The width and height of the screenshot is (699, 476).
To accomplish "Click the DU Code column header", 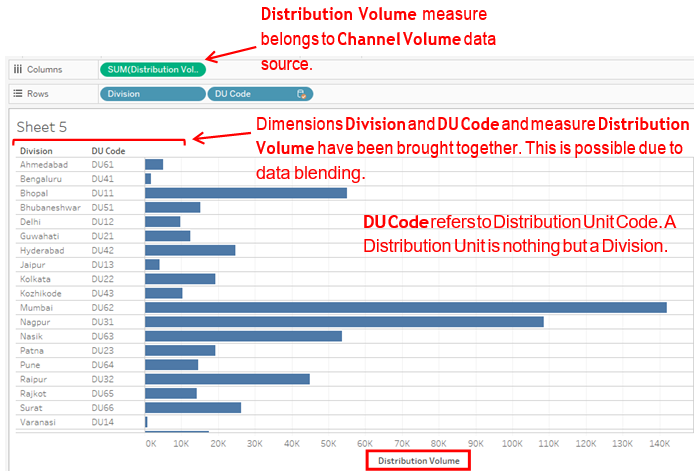I will pyautogui.click(x=108, y=151).
